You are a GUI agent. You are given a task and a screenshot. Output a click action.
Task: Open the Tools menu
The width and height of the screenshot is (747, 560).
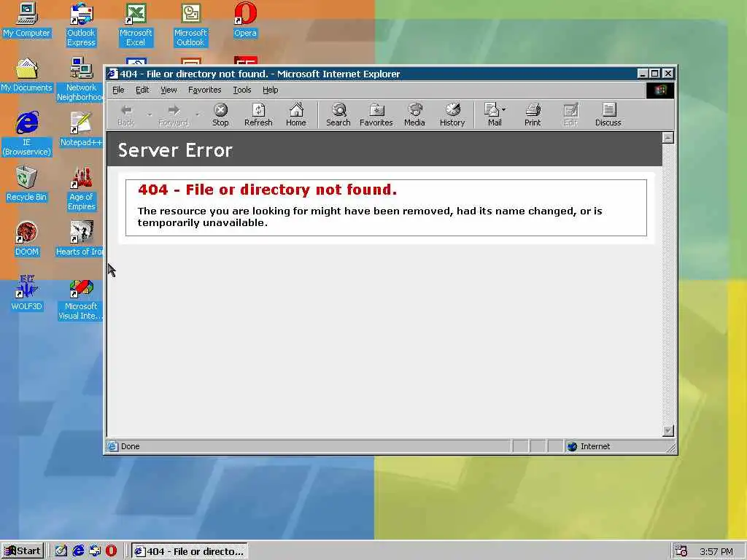[241, 90]
